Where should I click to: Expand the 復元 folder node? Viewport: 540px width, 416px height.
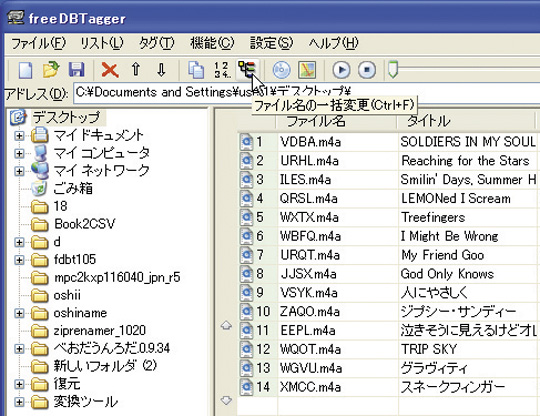coord(19,384)
